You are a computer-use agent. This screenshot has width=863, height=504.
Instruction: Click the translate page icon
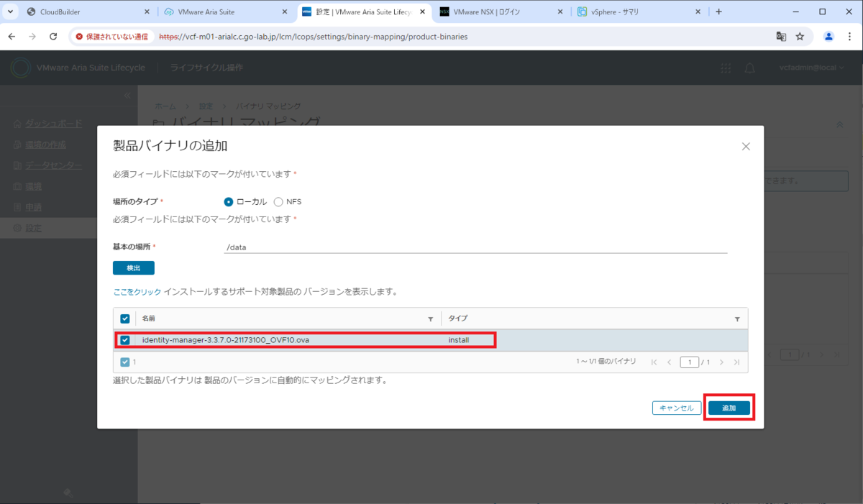point(781,36)
